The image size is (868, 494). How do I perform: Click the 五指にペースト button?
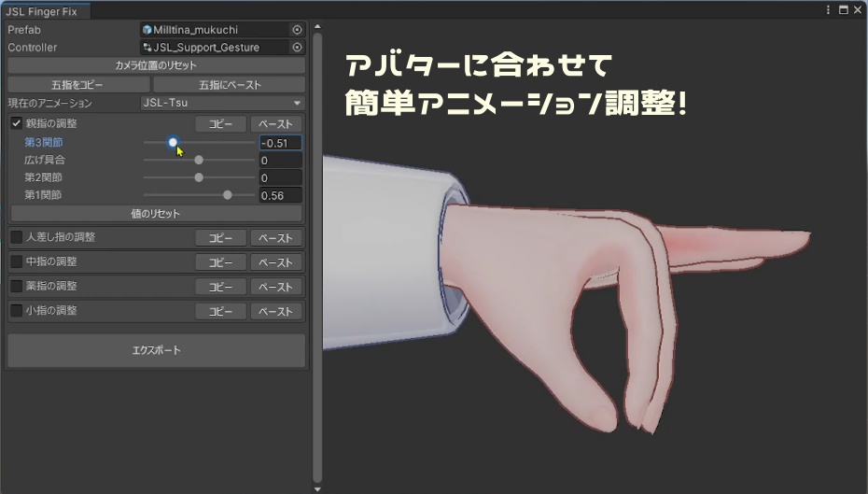coord(230,85)
